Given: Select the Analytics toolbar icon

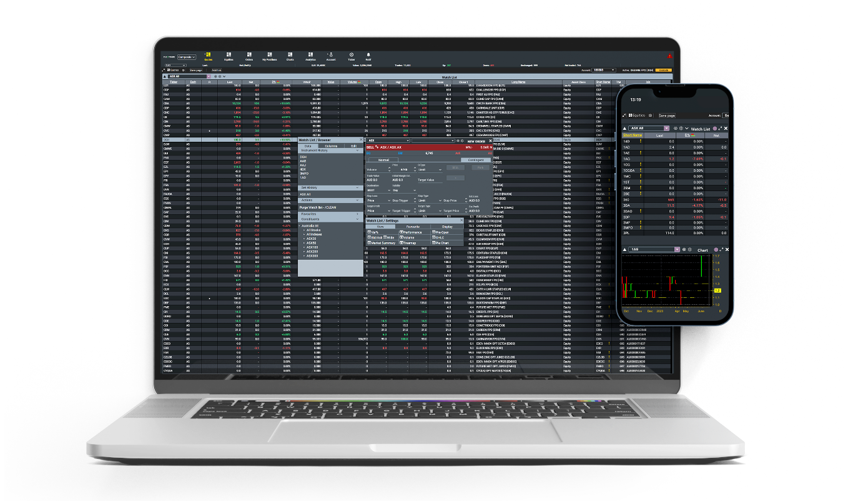Looking at the screenshot, I should pos(311,54).
